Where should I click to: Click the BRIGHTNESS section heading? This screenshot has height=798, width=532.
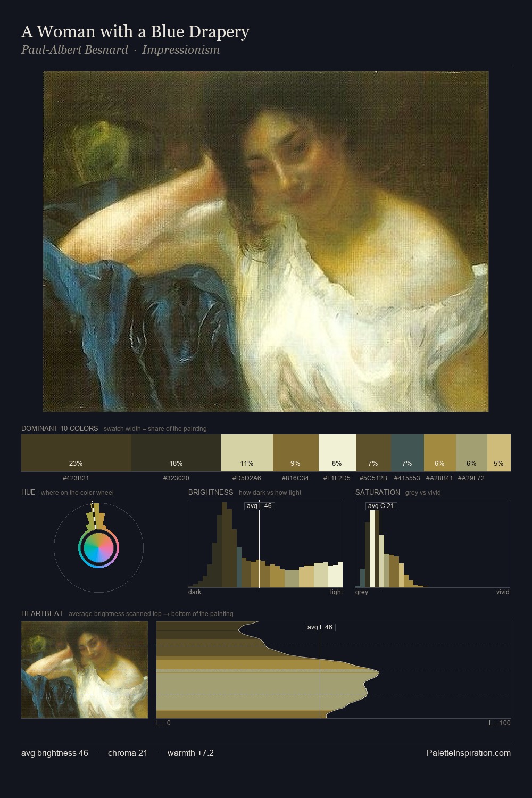(x=211, y=492)
